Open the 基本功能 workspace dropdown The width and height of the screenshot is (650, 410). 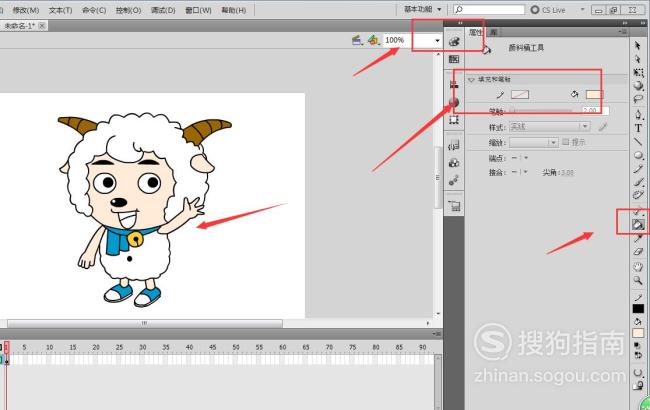423,9
